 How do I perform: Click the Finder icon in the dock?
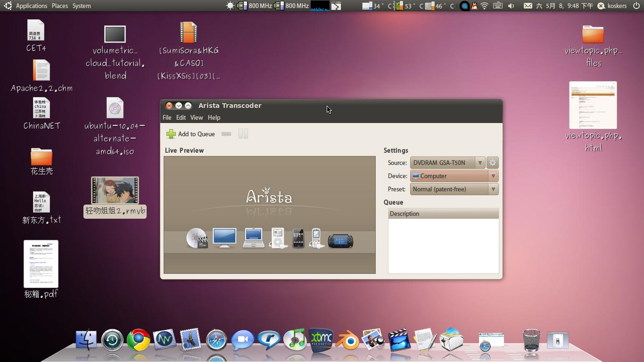pos(86,339)
